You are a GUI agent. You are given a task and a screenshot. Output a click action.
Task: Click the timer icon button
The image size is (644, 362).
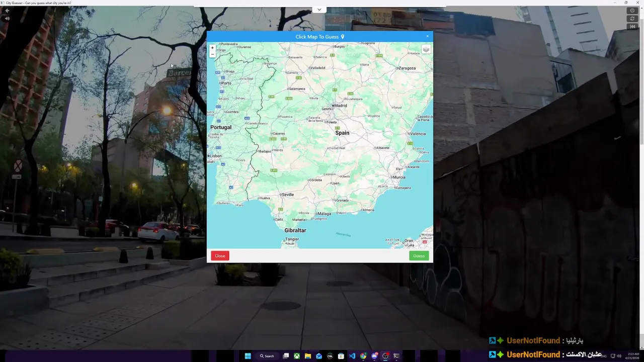[x=632, y=11]
